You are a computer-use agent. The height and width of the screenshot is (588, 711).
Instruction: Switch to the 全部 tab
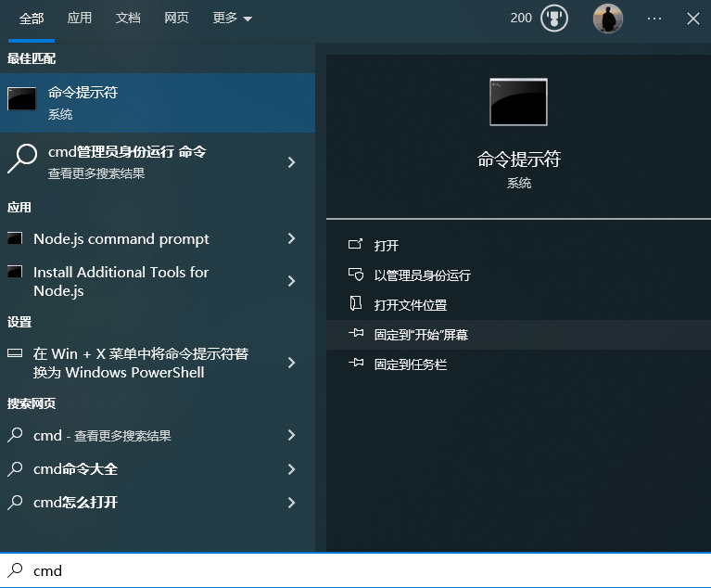32,19
